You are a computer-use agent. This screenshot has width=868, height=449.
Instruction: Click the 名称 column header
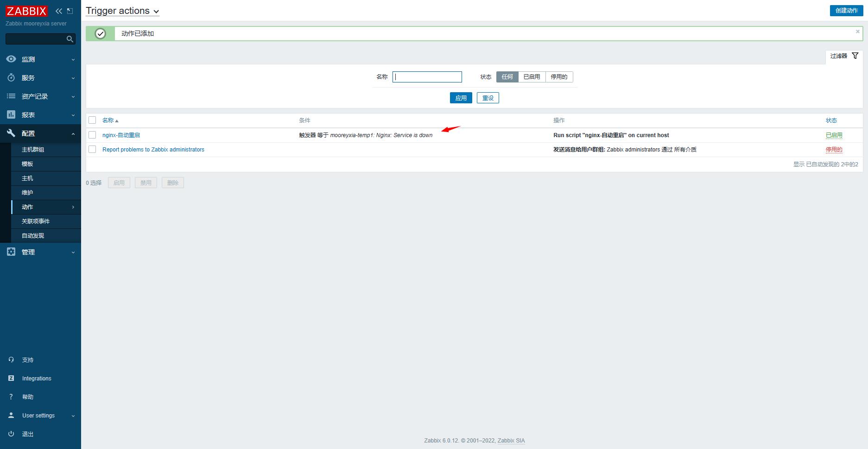108,120
